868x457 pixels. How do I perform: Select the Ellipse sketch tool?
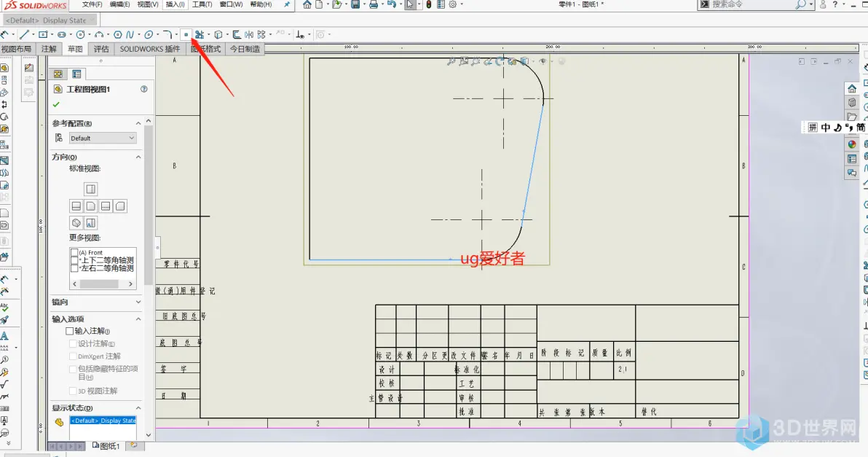[x=149, y=34]
